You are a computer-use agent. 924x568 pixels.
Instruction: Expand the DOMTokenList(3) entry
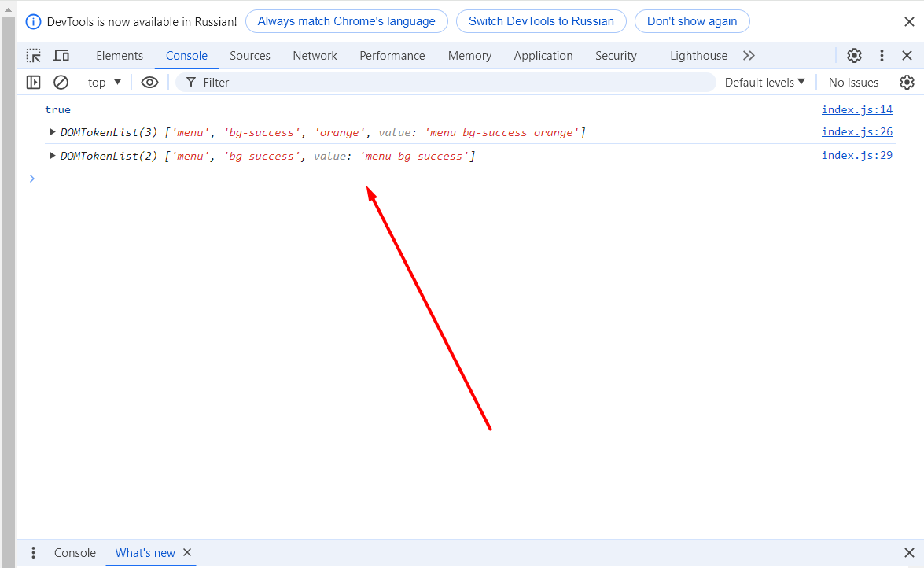point(52,132)
